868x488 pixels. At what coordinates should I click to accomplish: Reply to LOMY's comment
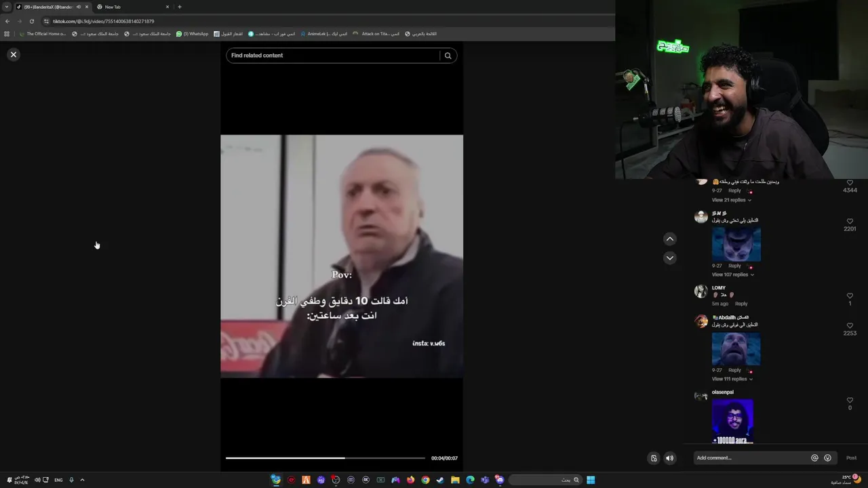[x=741, y=304]
